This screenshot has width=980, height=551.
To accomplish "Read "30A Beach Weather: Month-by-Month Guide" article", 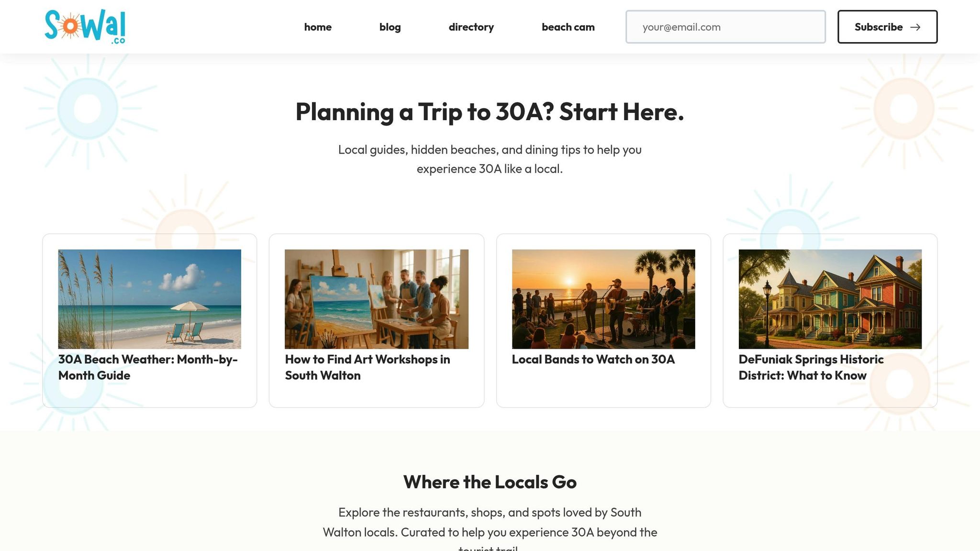I will click(148, 367).
